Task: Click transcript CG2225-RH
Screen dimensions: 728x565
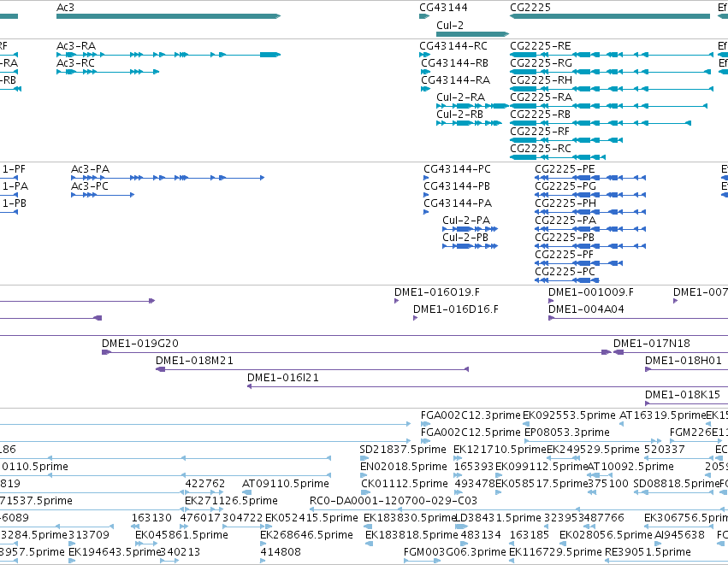Action: (612, 89)
